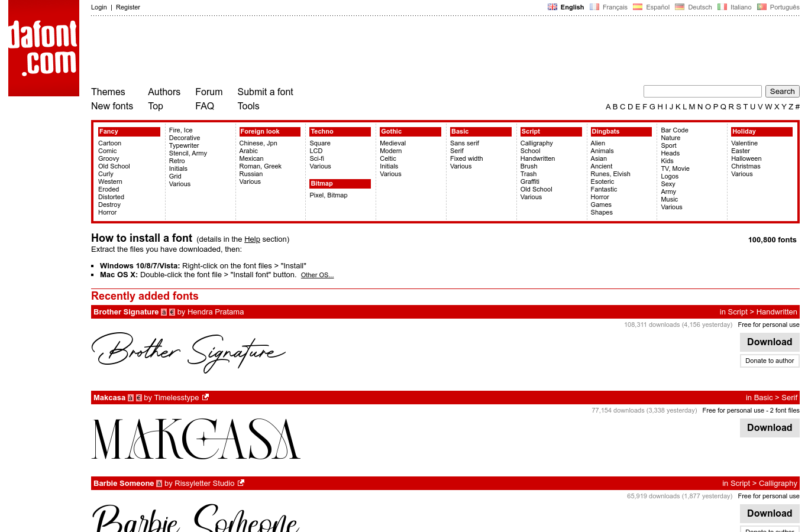808x532 pixels.
Task: Select the French flag icon
Action: click(594, 7)
